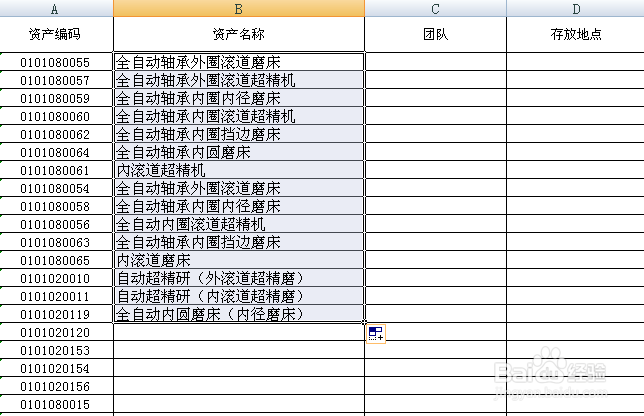
Task: Click the 团队 header cell
Action: (435, 34)
